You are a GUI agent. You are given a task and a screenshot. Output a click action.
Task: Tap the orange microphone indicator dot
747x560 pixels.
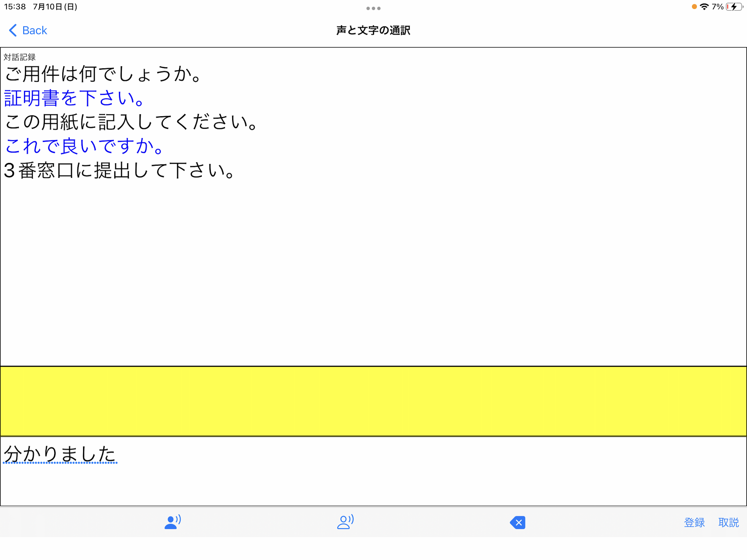694,7
